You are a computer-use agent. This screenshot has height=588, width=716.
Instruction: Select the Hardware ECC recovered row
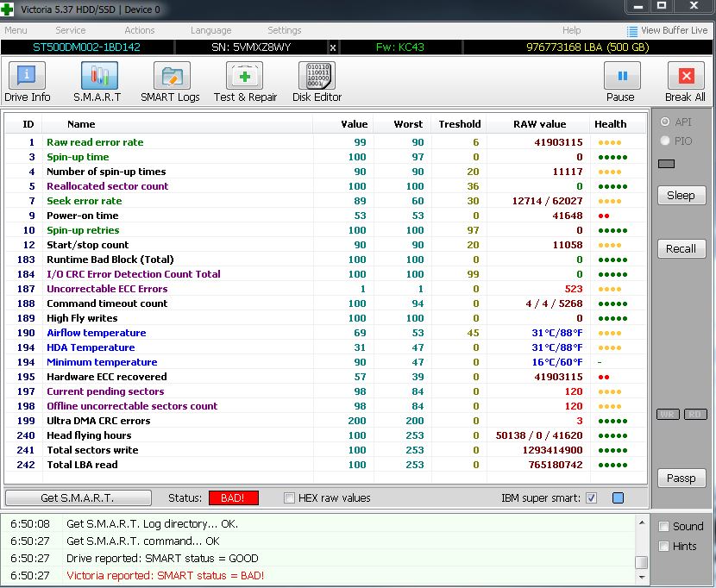click(x=325, y=377)
